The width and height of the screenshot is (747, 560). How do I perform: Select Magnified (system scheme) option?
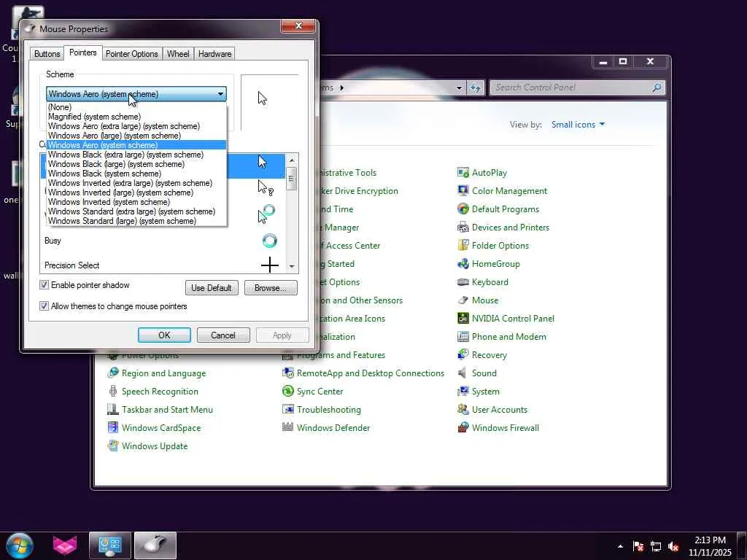point(136,117)
